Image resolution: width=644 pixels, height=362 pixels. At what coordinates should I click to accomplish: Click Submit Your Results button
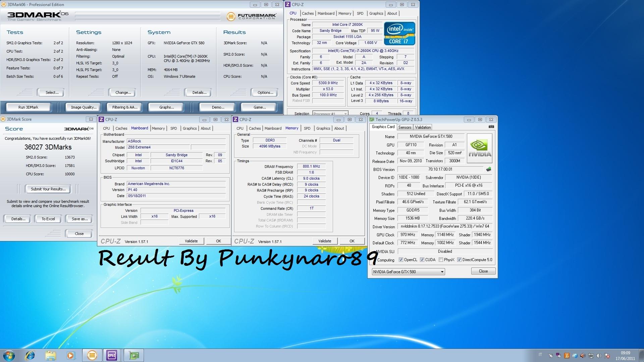tap(48, 189)
